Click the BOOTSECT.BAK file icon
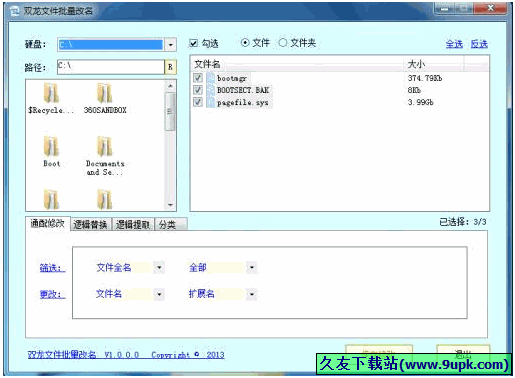The image size is (515, 378). 211,90
